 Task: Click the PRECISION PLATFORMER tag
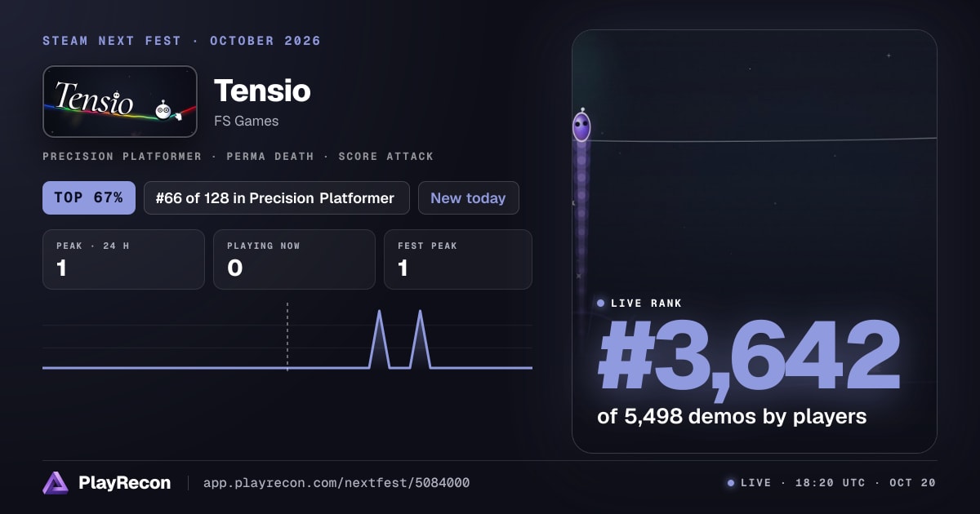[122, 156]
